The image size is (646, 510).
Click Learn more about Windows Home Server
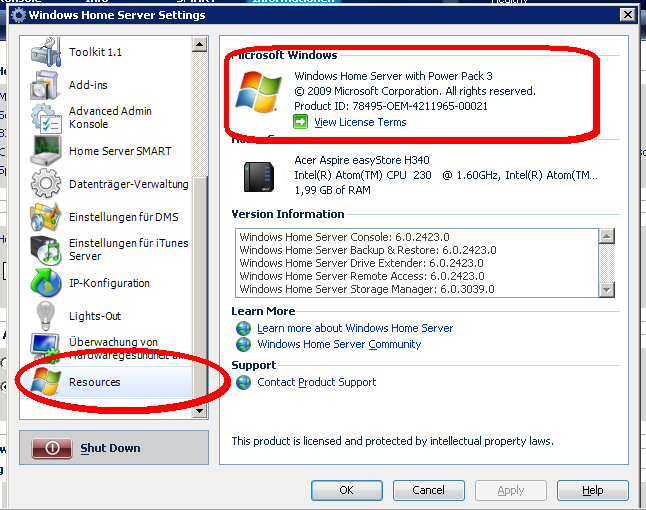[354, 328]
